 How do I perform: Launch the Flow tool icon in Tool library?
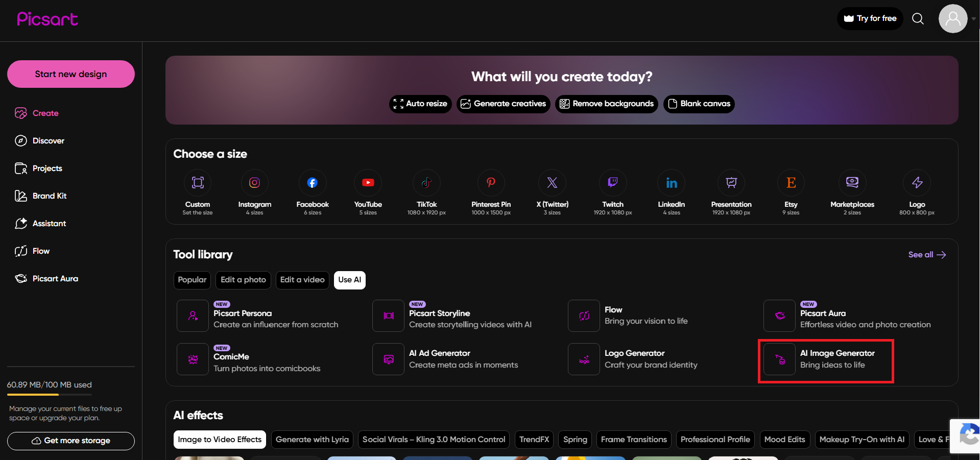click(x=584, y=316)
